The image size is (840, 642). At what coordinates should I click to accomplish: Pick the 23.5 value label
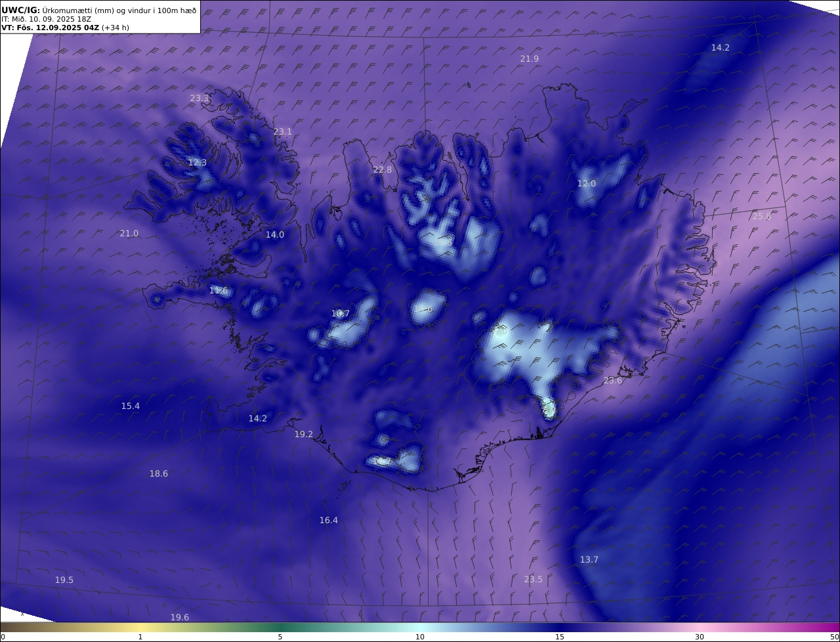click(x=534, y=580)
